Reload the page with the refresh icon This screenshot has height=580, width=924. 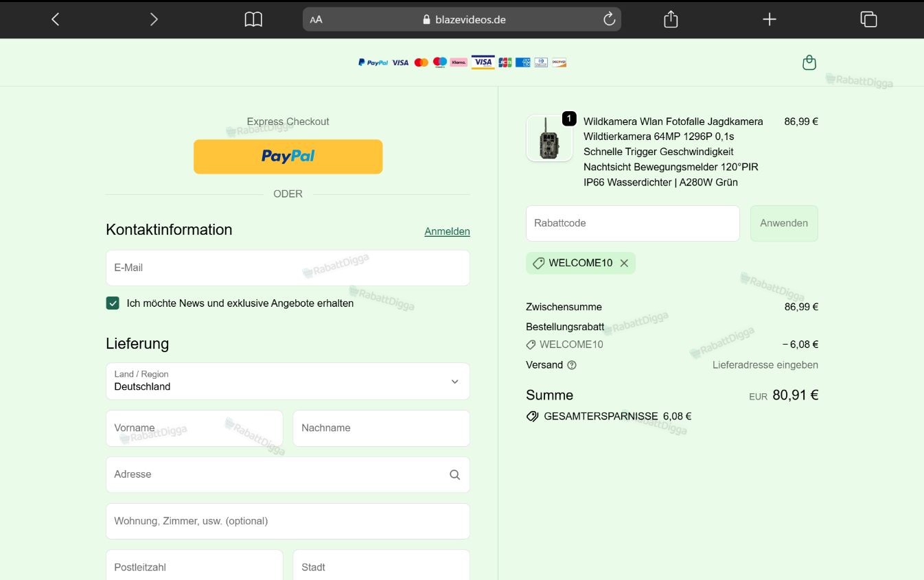click(609, 19)
